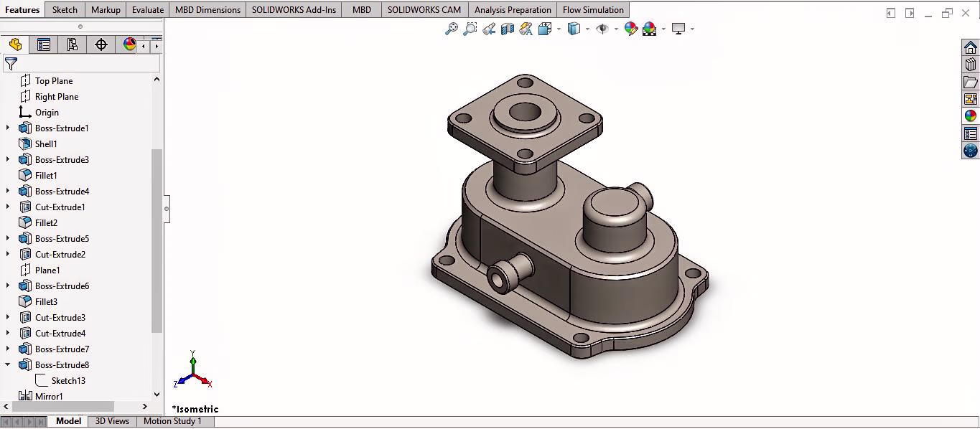Click the feature tree scroll-down arrow
The image size is (980, 429).
pyautogui.click(x=157, y=394)
